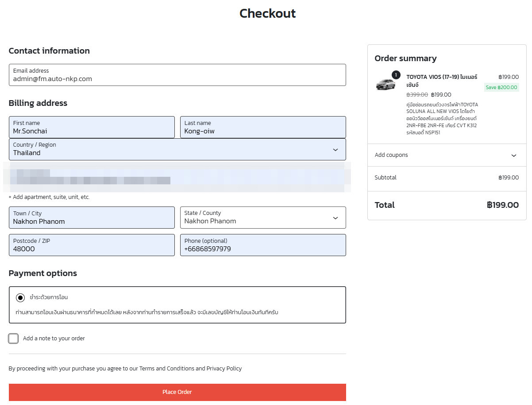The height and width of the screenshot is (405, 532).
Task: Click the Toyota Vios product thumbnail
Action: 386,83
